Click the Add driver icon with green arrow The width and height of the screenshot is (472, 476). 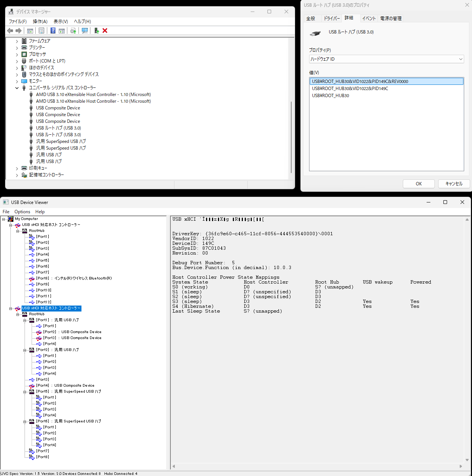click(96, 31)
